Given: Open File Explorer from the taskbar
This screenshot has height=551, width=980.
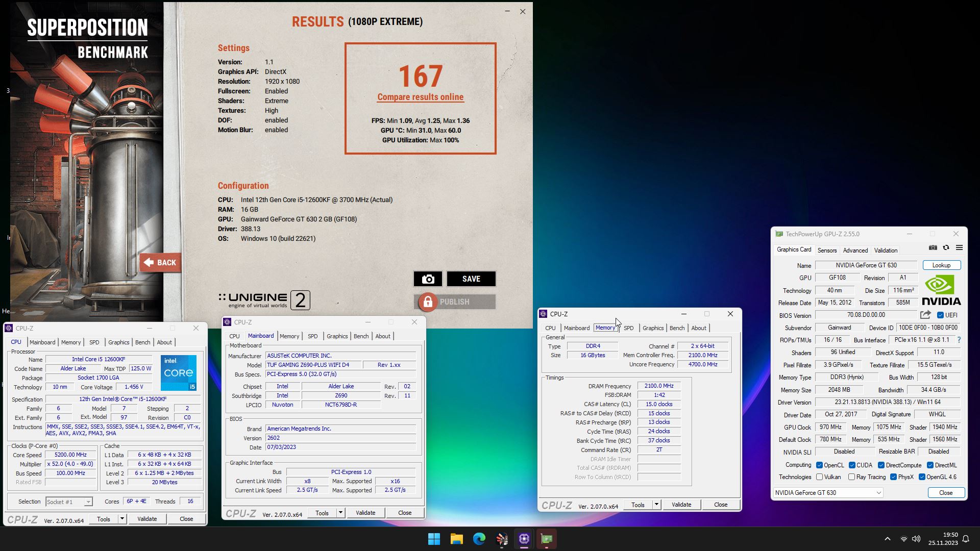Looking at the screenshot, I should point(456,539).
